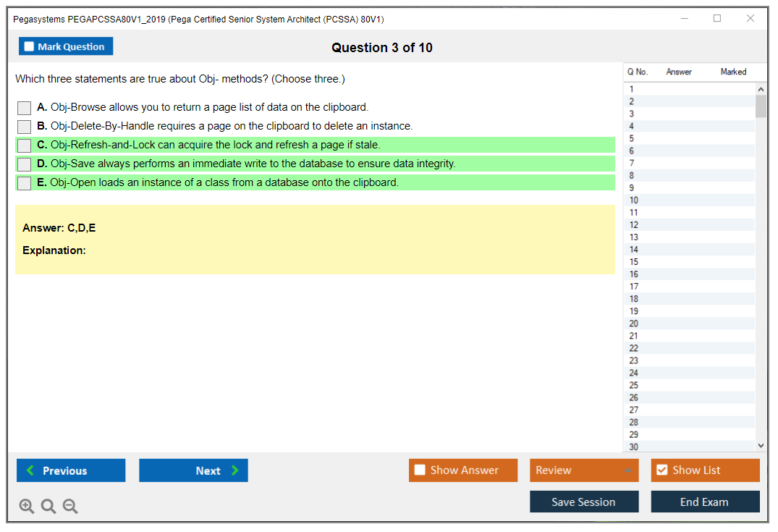The image size is (778, 532).
Task: Click the zoom out magnifier icon
Action: [x=70, y=507]
